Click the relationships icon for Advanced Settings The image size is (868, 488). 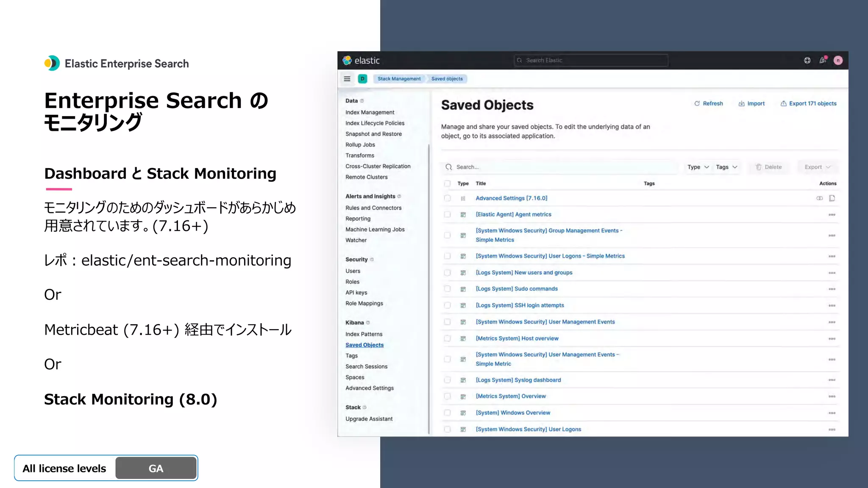(820, 198)
